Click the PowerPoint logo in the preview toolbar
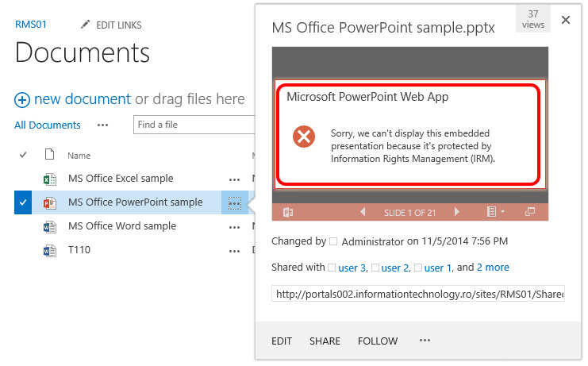The image size is (588, 366). click(x=288, y=213)
